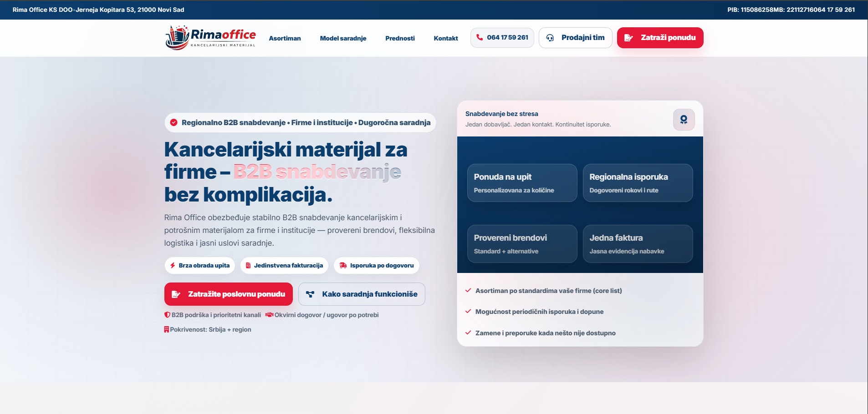Click the shield icon before 'B2B podrška i prioritetni kanali'
The image size is (868, 414).
pyautogui.click(x=167, y=314)
